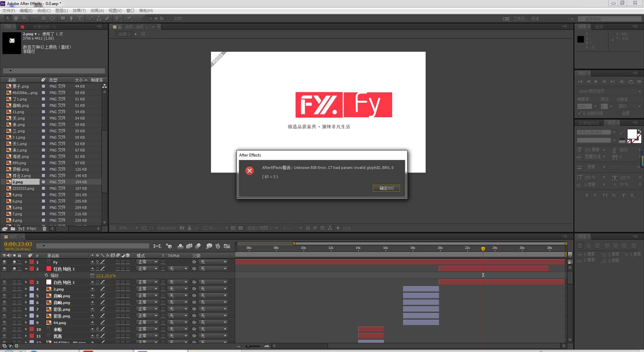This screenshot has height=352, width=644.
Task: Expand the 白色 纯色 1 layer
Action: 26,282
